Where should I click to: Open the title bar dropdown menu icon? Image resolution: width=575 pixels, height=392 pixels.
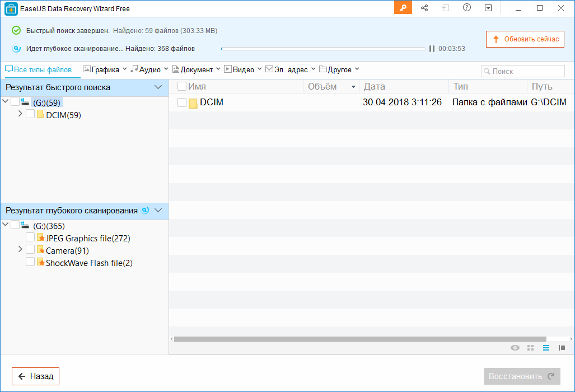(488, 8)
